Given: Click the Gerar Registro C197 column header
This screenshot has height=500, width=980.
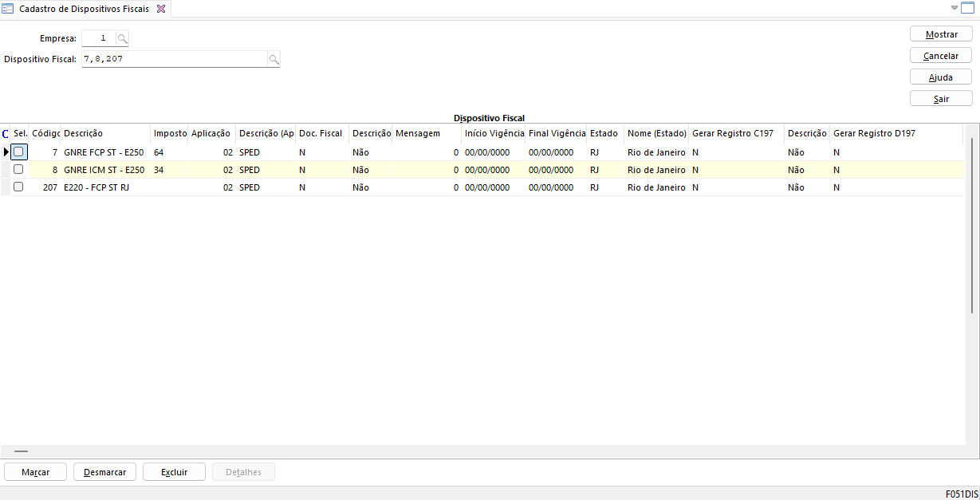Looking at the screenshot, I should click(x=737, y=133).
